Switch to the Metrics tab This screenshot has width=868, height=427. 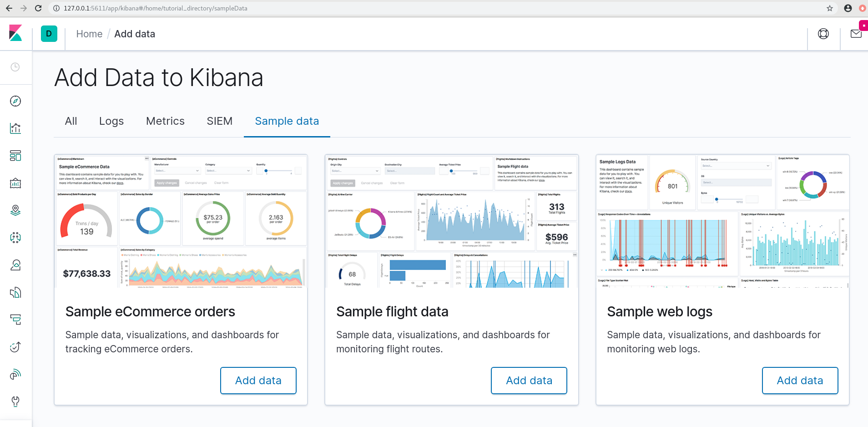click(165, 121)
